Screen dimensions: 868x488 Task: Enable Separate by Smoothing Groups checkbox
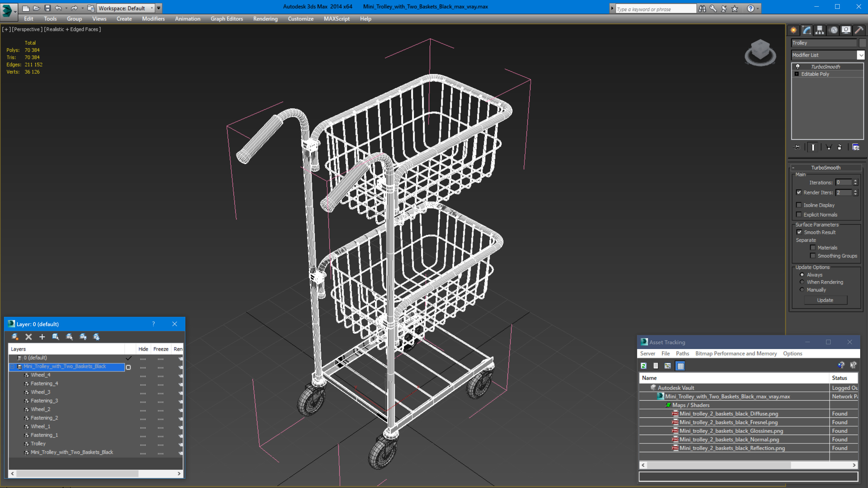813,256
